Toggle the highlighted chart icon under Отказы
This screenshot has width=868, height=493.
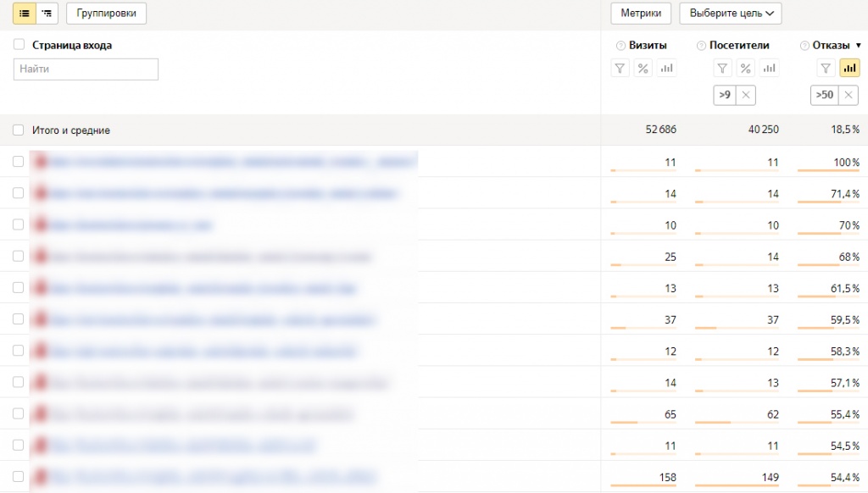coord(849,69)
